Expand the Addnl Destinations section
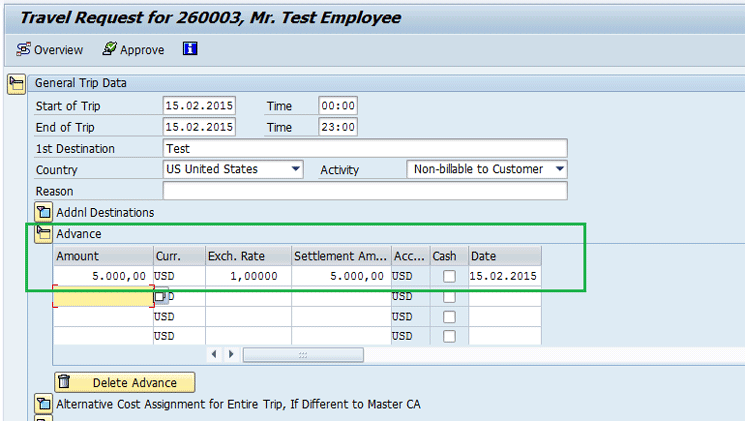 43,212
